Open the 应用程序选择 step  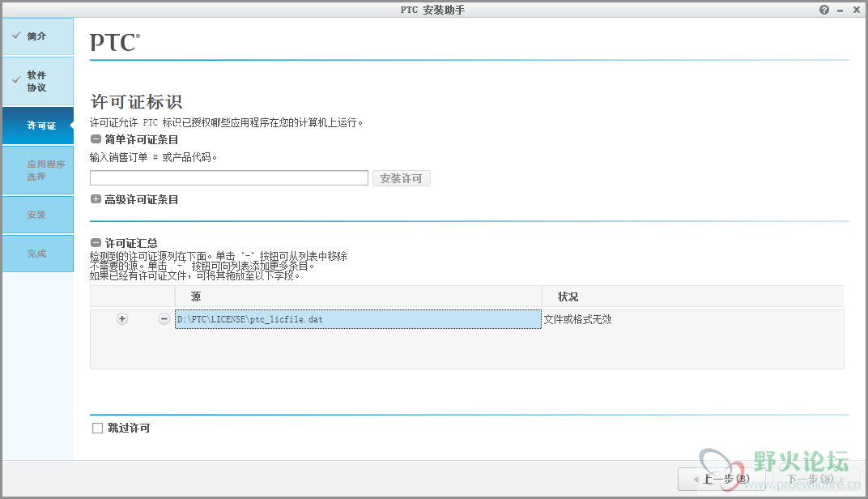pos(37,171)
